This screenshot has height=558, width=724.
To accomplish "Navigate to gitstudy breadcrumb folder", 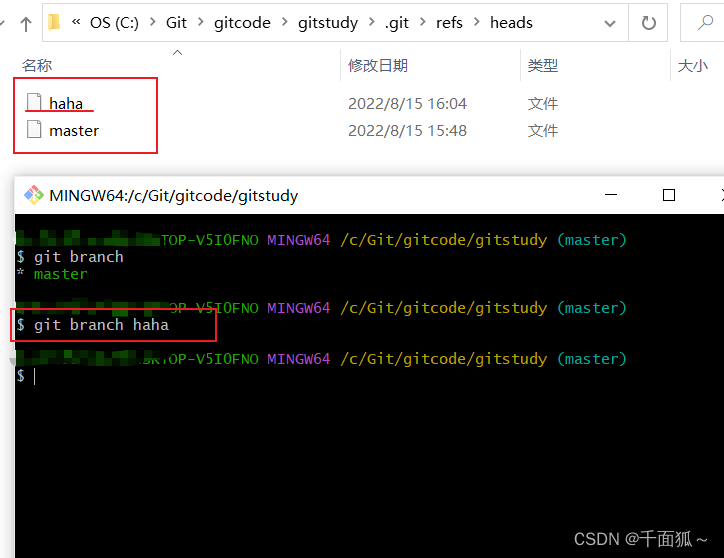I will click(328, 23).
